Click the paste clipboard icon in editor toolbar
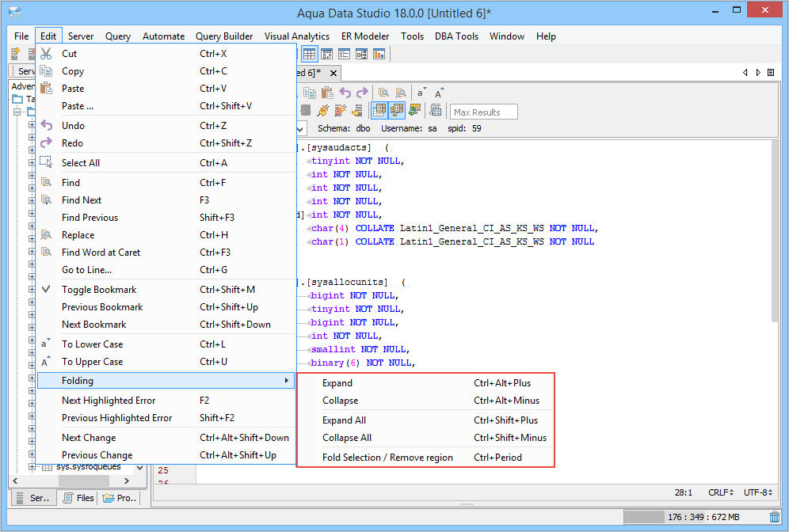 327,93
